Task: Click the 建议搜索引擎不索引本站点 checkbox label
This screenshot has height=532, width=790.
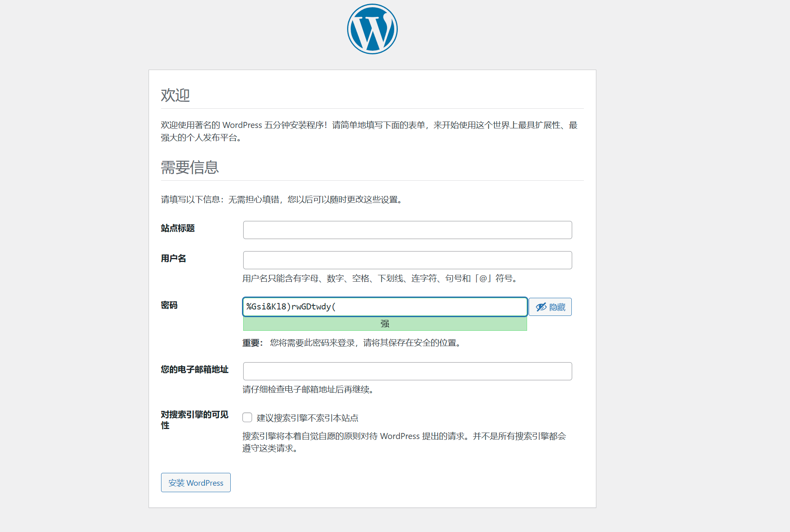Action: [308, 418]
